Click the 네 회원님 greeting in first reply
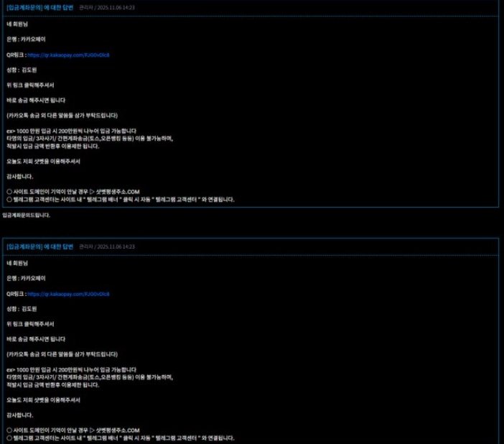Image resolution: width=504 pixels, height=444 pixels. point(15,24)
